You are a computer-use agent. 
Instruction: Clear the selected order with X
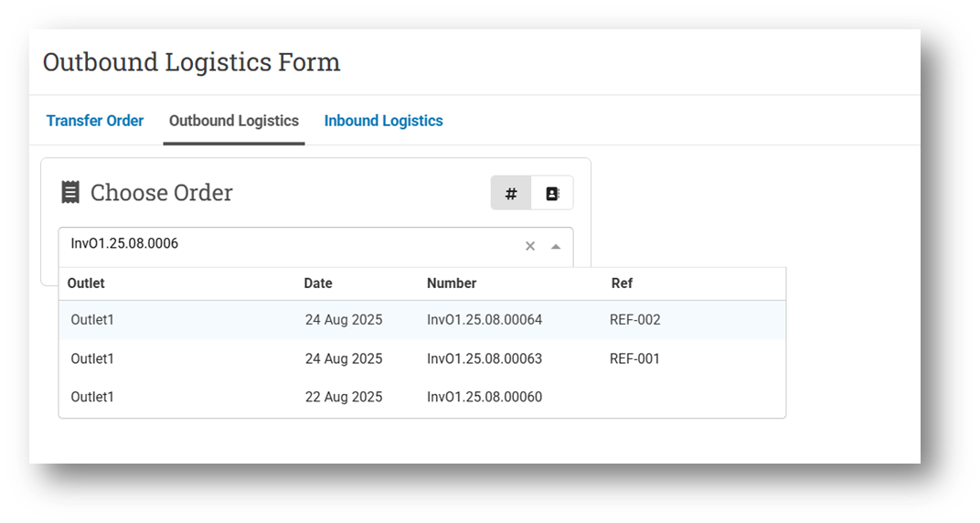(x=530, y=246)
